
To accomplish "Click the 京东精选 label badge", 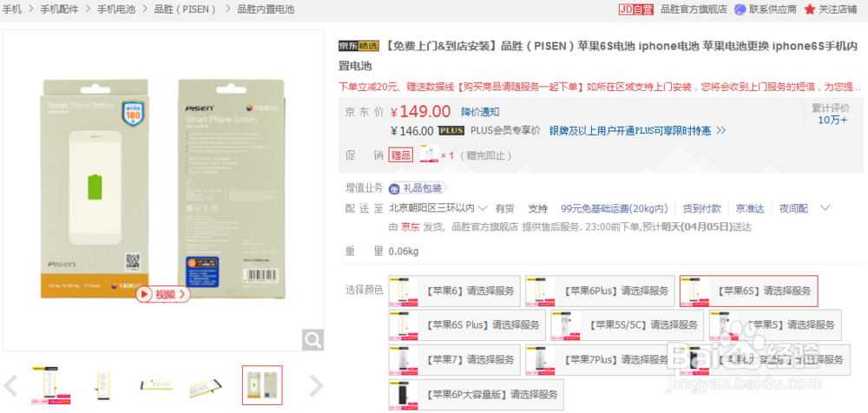I will click(358, 46).
